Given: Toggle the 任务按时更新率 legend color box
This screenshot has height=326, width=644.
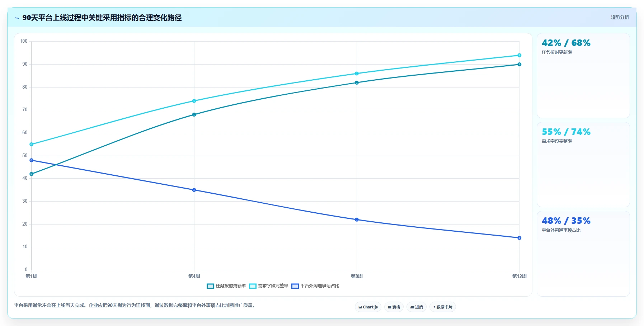Looking at the screenshot, I should pyautogui.click(x=210, y=286).
